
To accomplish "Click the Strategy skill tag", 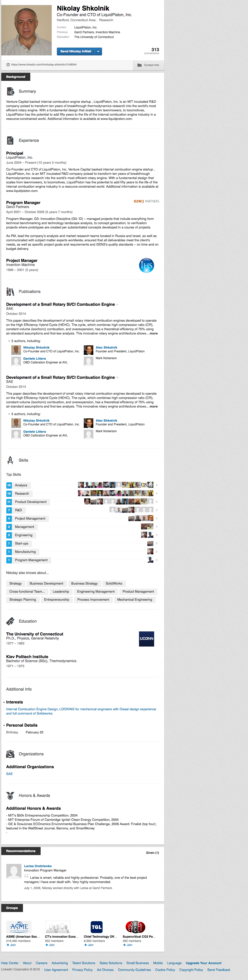I will pos(16,584).
